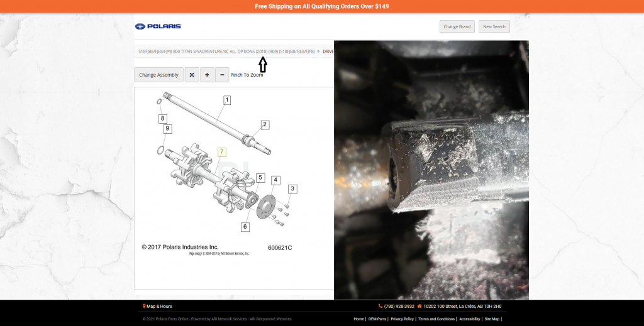Viewport: 644px width, 326px height.
Task: Click part label 9 on the diagram
Action: tap(167, 129)
